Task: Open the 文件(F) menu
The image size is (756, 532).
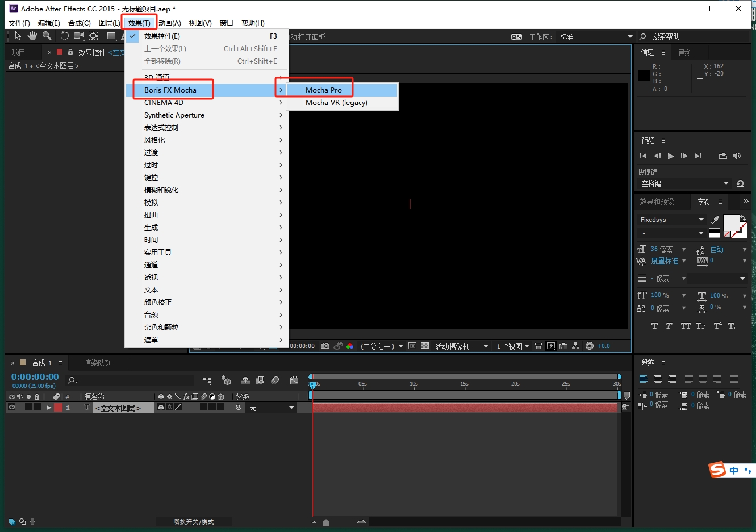Action: [x=19, y=23]
